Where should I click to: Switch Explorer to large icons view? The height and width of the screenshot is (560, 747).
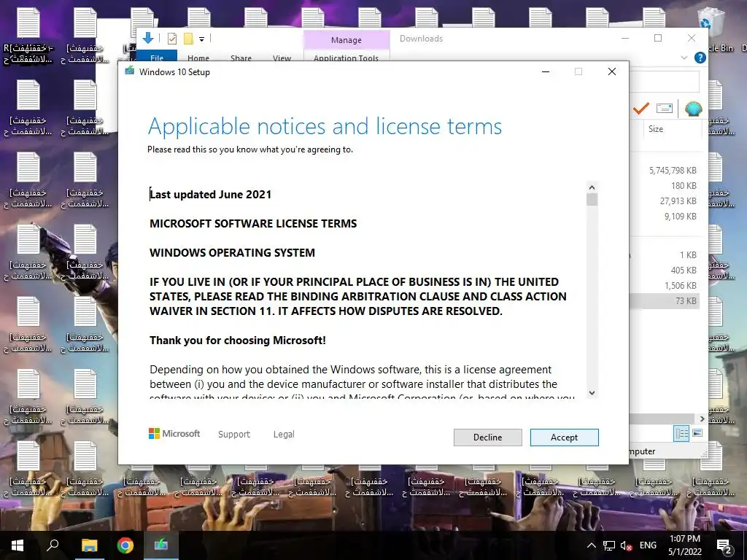[697, 433]
